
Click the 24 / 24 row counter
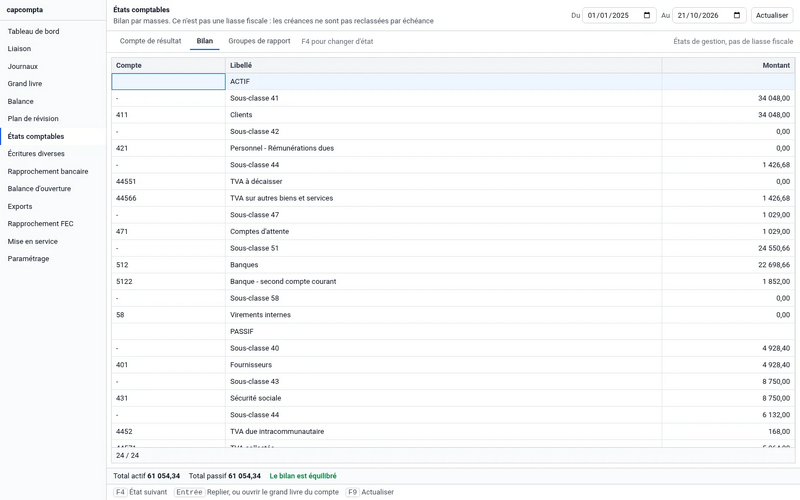[x=128, y=456]
